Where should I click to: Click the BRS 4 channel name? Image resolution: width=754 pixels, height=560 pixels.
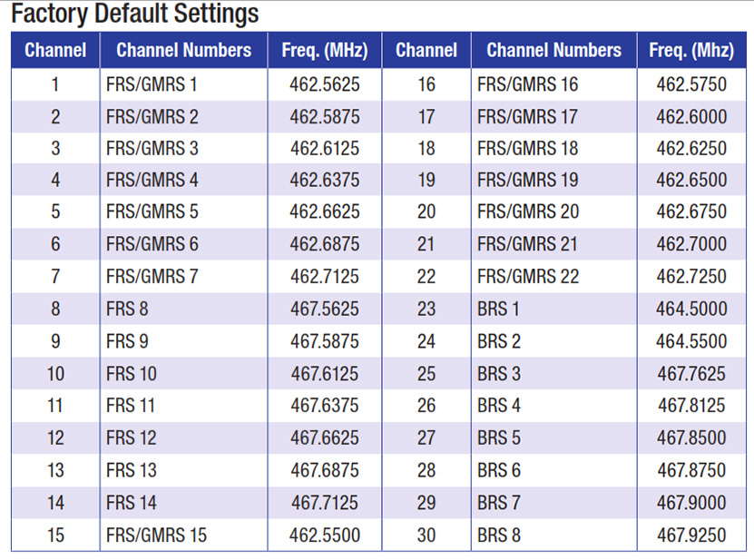pyautogui.click(x=499, y=406)
